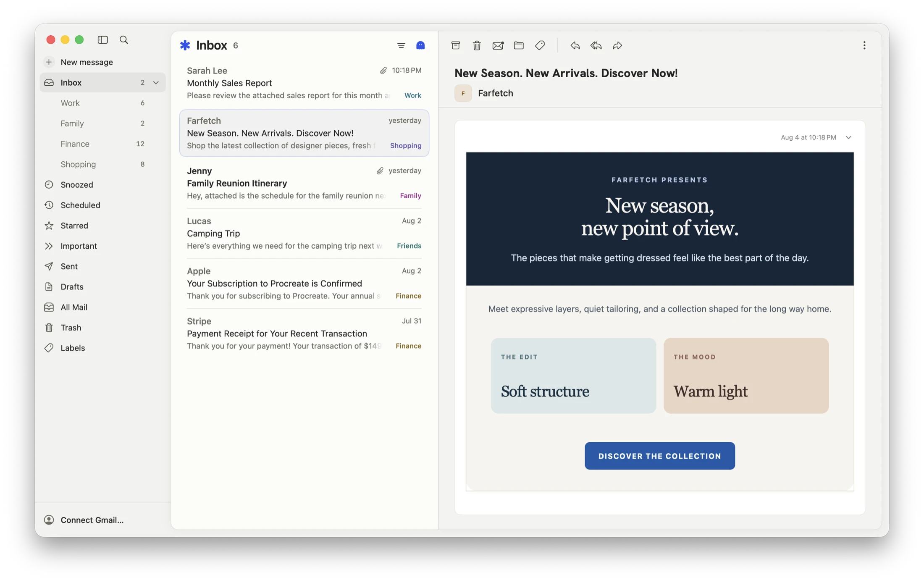Image resolution: width=924 pixels, height=583 pixels.
Task: Open the Drafts folder
Action: tap(102, 287)
